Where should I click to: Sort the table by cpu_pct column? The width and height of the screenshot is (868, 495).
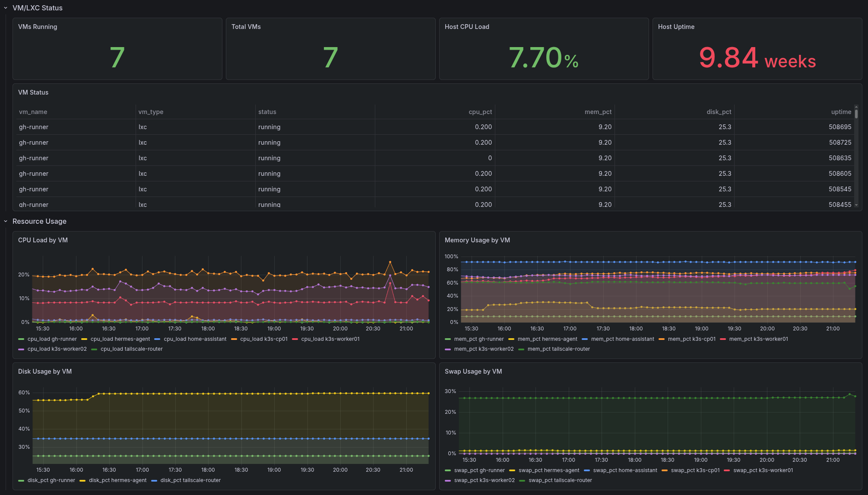[x=481, y=111]
